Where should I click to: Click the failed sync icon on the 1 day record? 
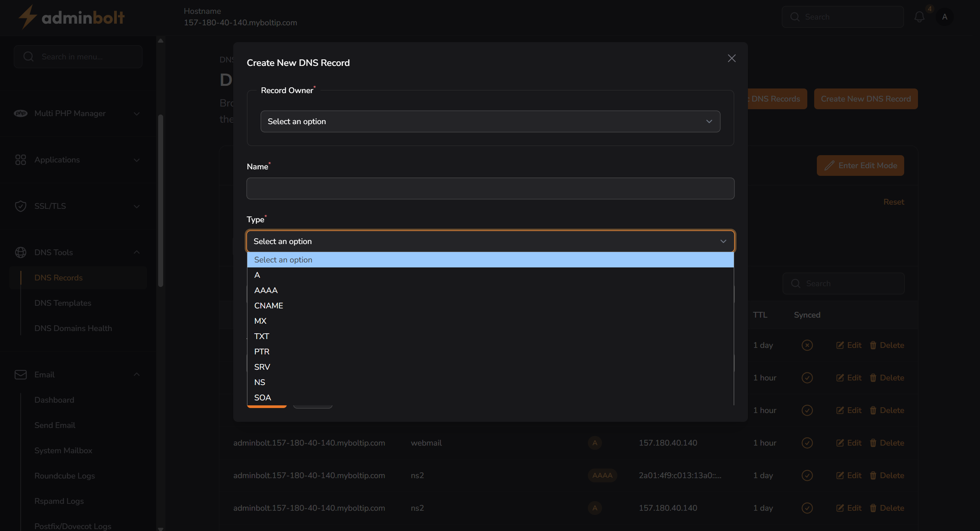pyautogui.click(x=807, y=345)
